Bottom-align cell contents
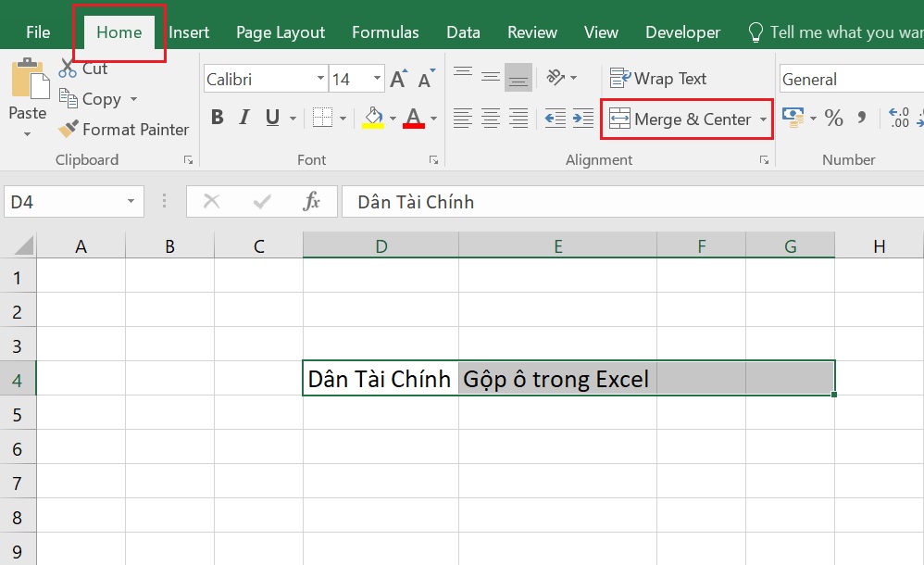The image size is (924, 565). [x=518, y=77]
